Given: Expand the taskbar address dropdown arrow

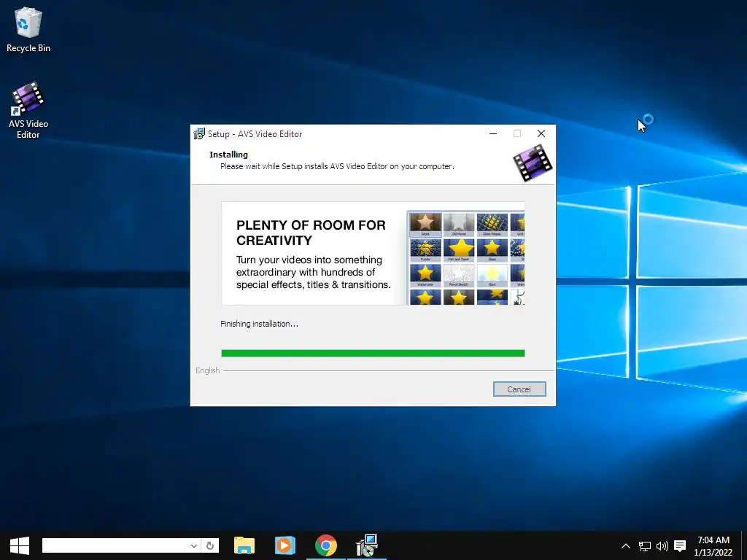Looking at the screenshot, I should tap(194, 545).
